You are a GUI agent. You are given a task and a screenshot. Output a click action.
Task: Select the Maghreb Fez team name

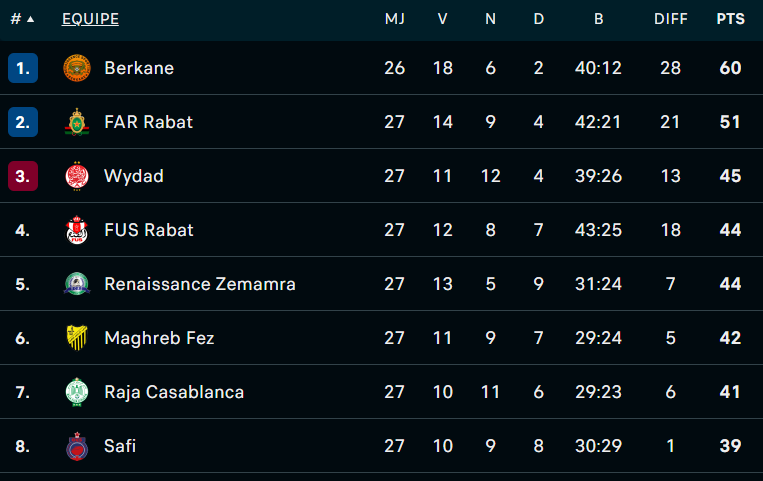point(159,338)
